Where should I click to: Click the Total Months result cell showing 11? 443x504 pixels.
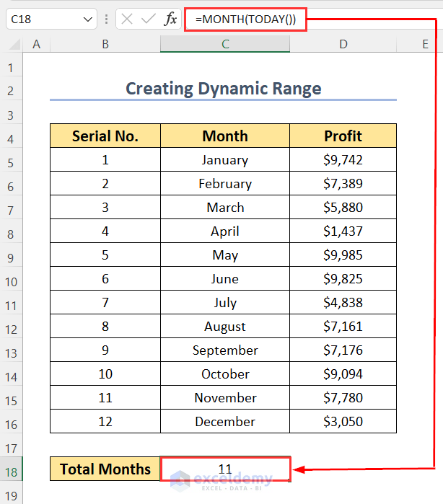225,469
